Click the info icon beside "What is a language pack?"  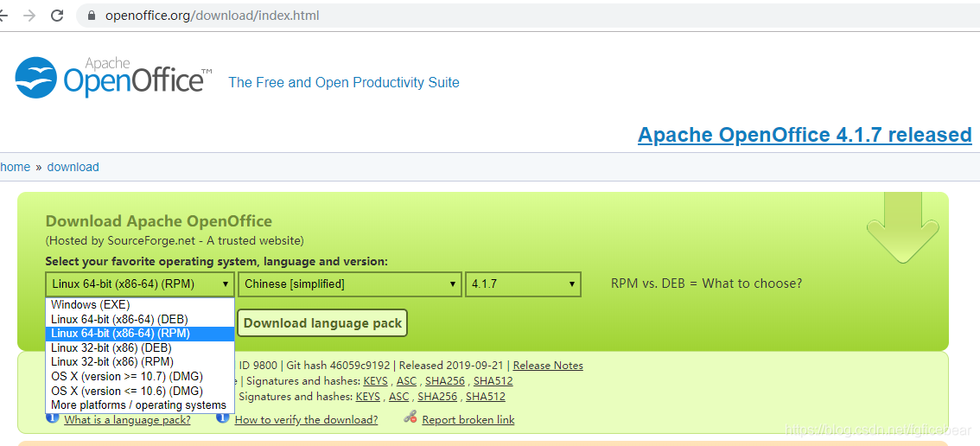point(53,417)
